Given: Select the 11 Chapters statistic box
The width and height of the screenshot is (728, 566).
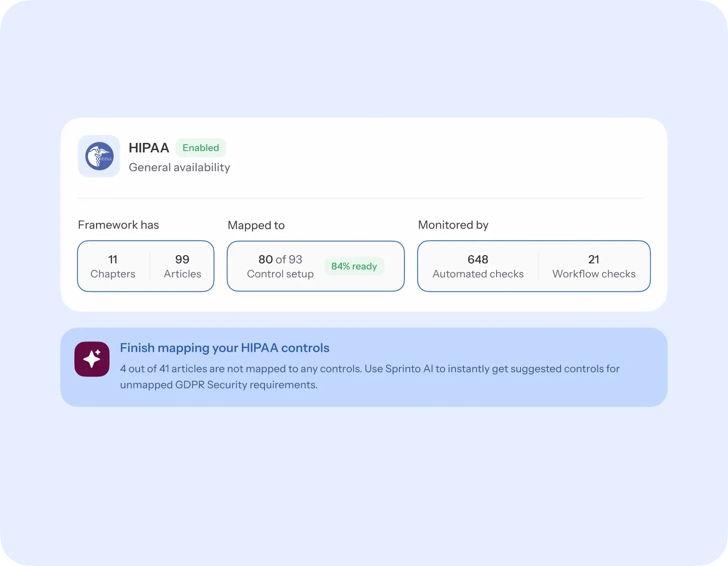Looking at the screenshot, I should (x=113, y=266).
